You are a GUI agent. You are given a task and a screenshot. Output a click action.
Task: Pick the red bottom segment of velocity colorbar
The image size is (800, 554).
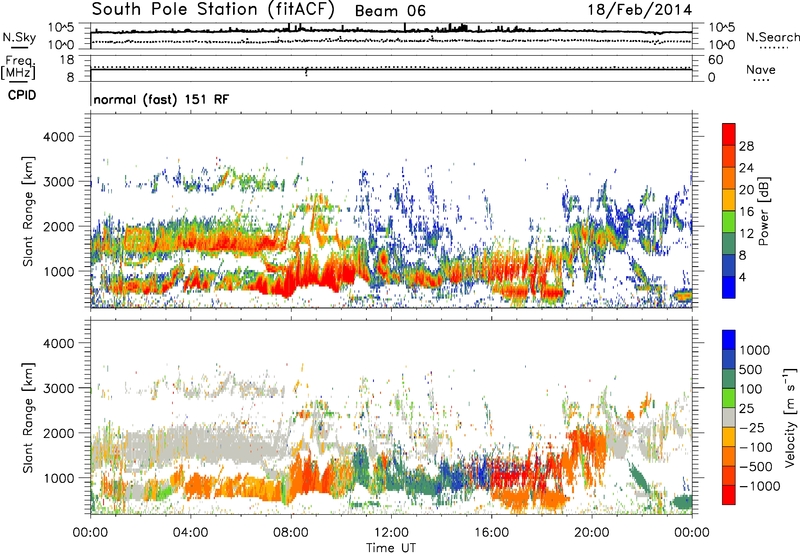(729, 495)
